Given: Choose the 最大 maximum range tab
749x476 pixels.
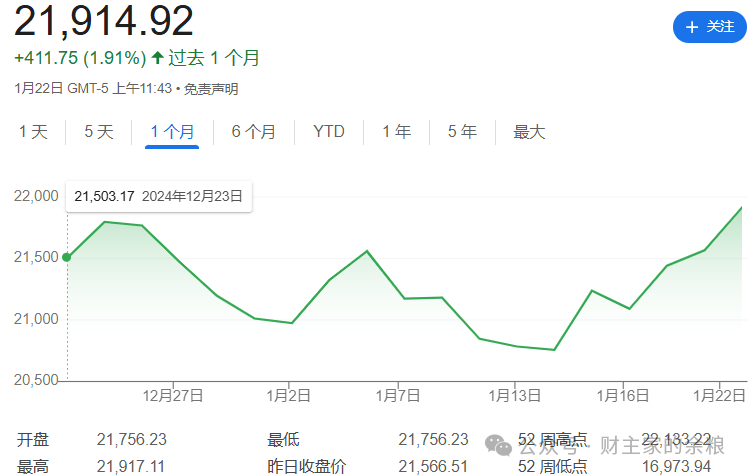Looking at the screenshot, I should point(529,132).
